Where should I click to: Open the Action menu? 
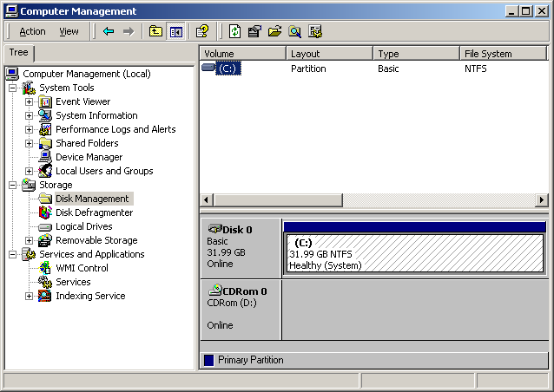(32, 31)
